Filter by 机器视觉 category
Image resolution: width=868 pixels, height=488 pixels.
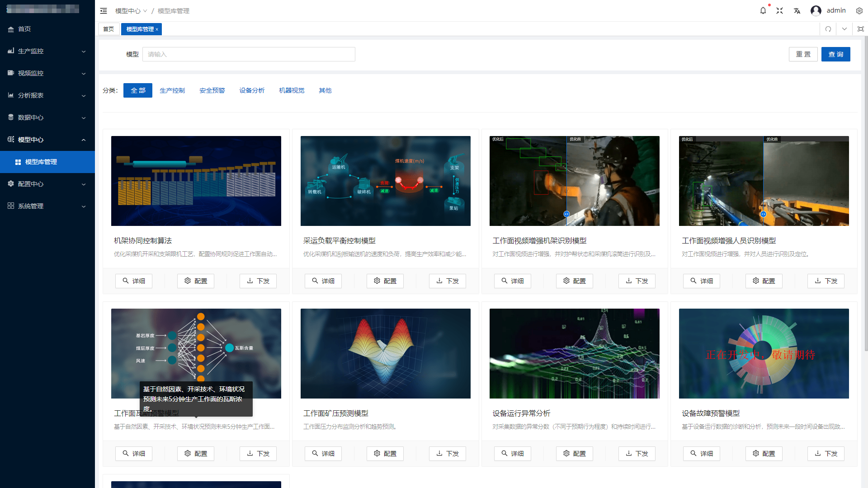point(292,90)
